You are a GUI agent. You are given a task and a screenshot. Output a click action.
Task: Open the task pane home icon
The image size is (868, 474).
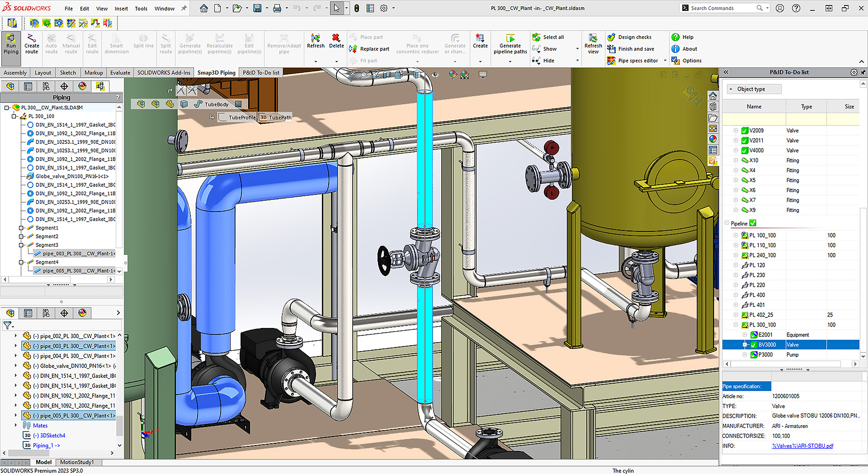(x=713, y=96)
